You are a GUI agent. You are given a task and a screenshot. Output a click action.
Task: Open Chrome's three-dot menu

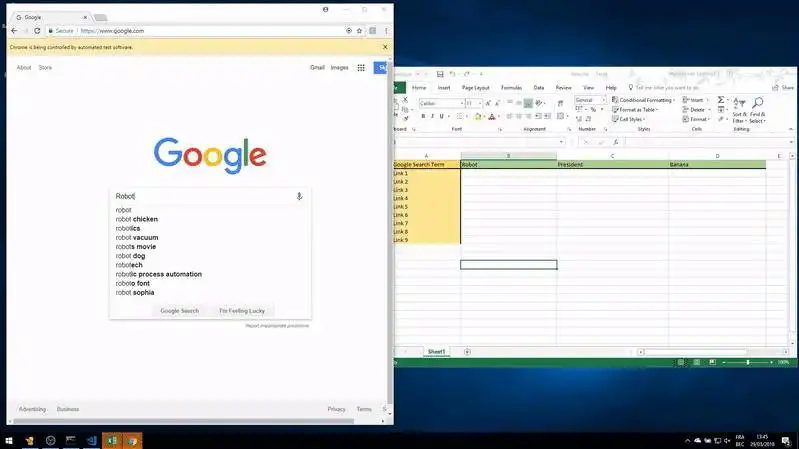click(x=386, y=31)
